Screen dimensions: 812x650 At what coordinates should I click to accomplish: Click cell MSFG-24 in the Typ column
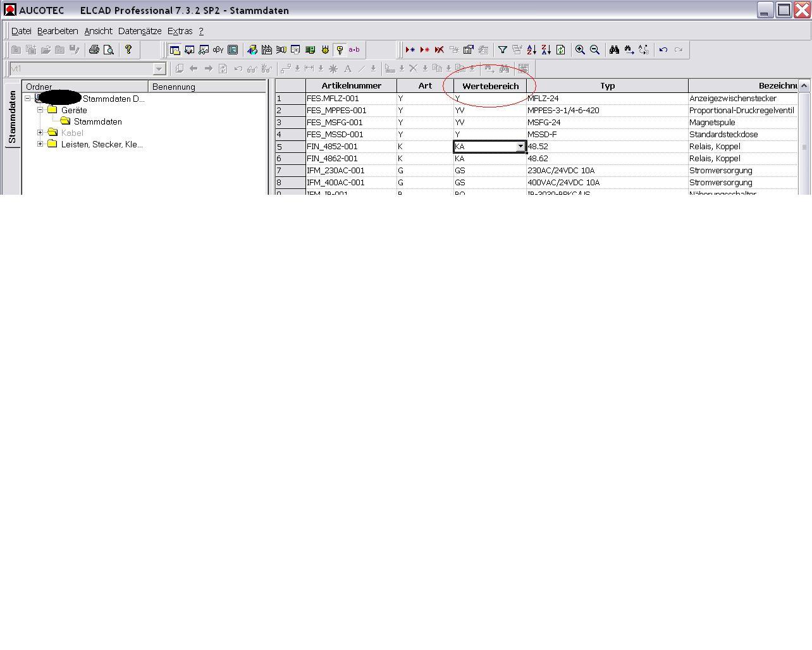click(x=607, y=122)
